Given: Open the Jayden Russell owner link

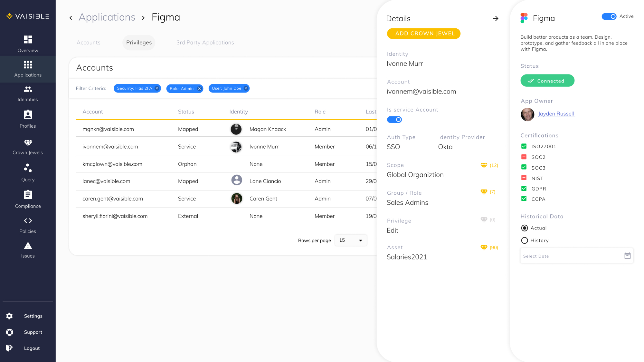Looking at the screenshot, I should (556, 114).
